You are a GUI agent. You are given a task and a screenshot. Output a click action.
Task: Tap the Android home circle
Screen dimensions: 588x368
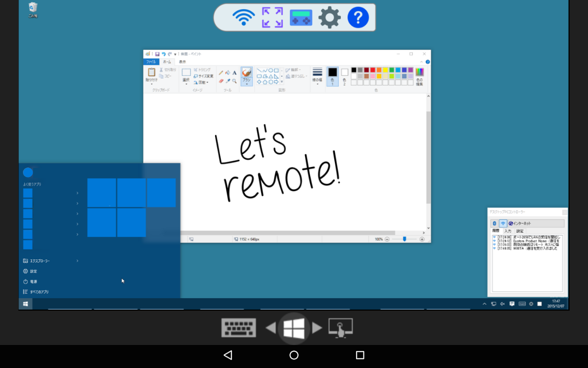pos(294,355)
